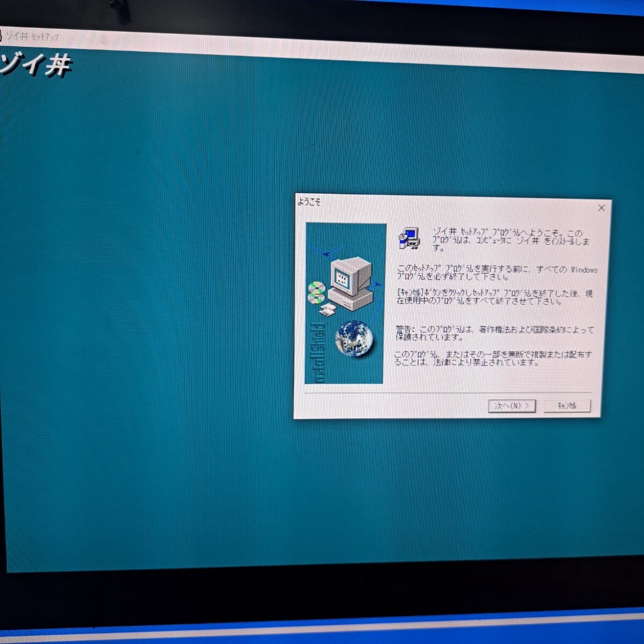Close the ようこそ dialog with the X
This screenshot has width=644, height=644.
pyautogui.click(x=601, y=208)
